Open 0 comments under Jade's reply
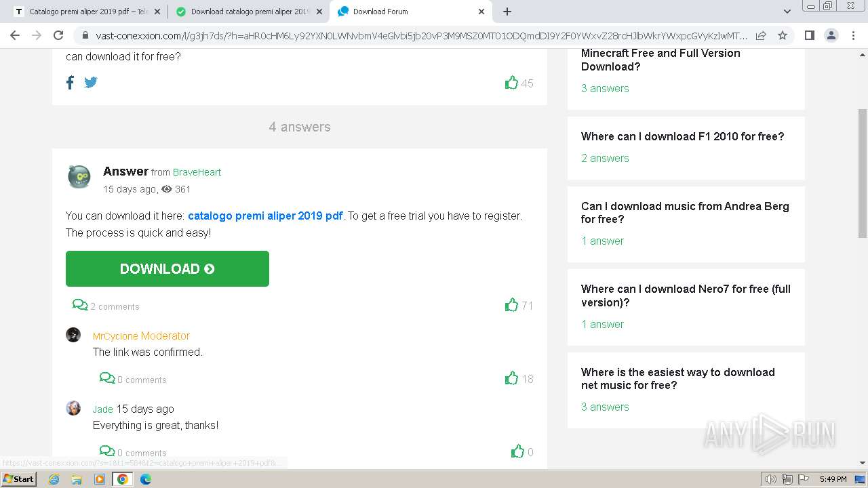The image size is (868, 488). tap(133, 452)
